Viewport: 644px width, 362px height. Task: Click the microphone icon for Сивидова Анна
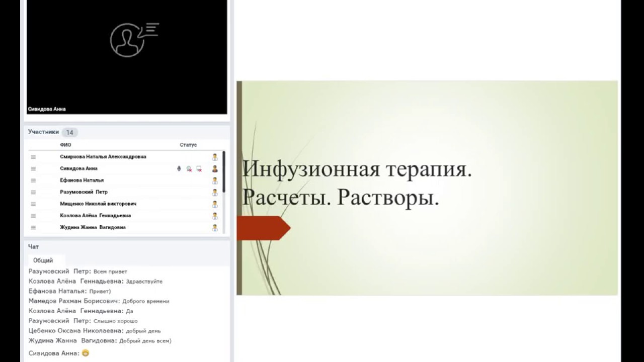pos(179,169)
